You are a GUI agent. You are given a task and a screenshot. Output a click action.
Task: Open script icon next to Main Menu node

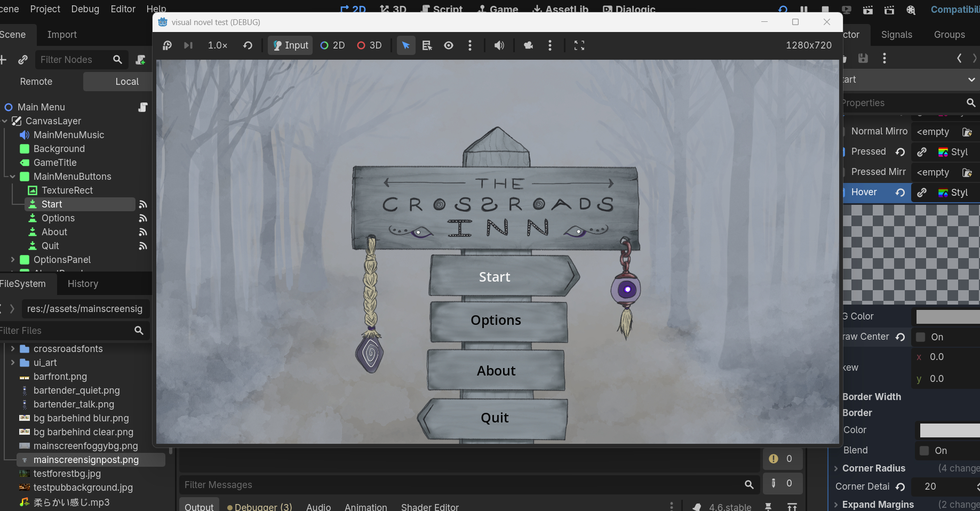click(142, 107)
